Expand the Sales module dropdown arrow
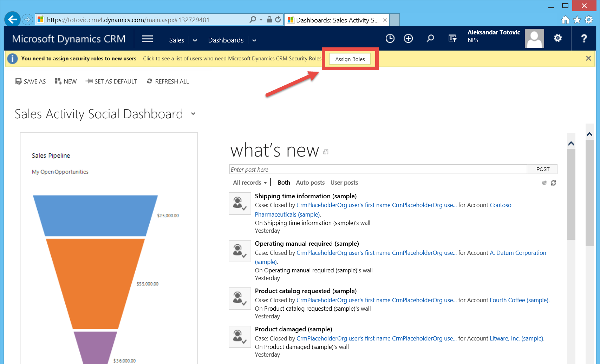The height and width of the screenshot is (364, 600). click(x=195, y=40)
